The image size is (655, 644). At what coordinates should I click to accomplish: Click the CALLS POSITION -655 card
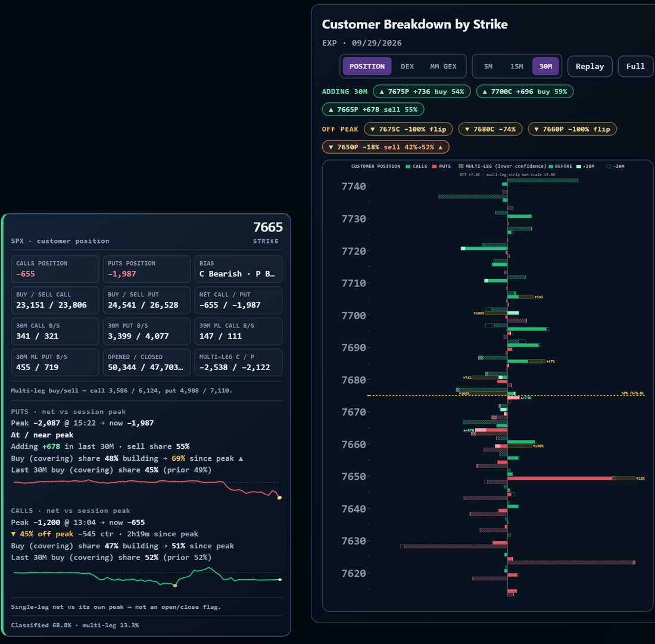(55, 269)
